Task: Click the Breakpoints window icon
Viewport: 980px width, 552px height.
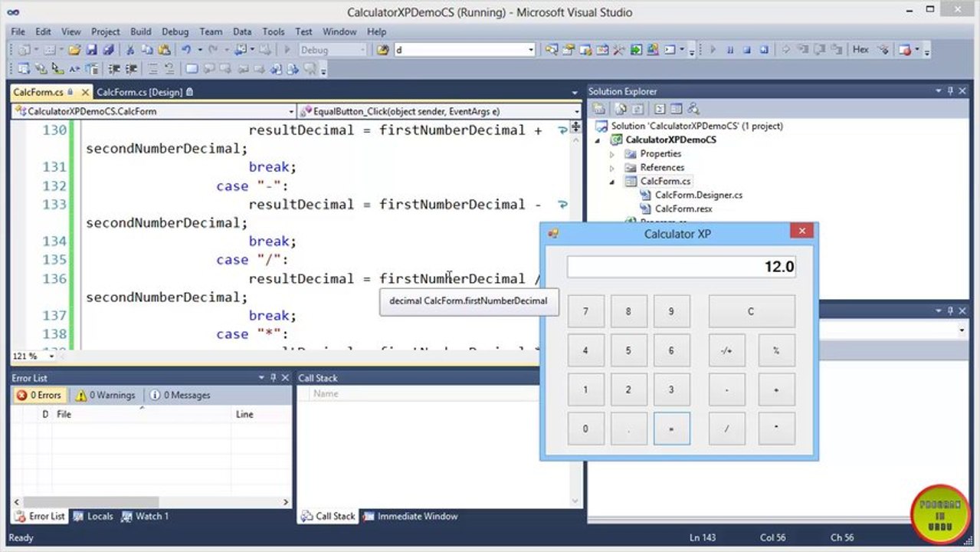Action: tap(906, 50)
